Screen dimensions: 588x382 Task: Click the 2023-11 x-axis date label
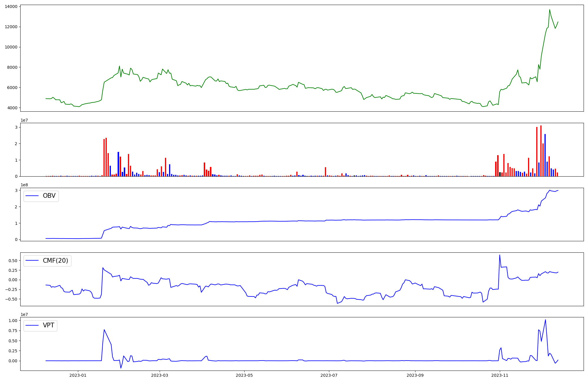[500, 375]
